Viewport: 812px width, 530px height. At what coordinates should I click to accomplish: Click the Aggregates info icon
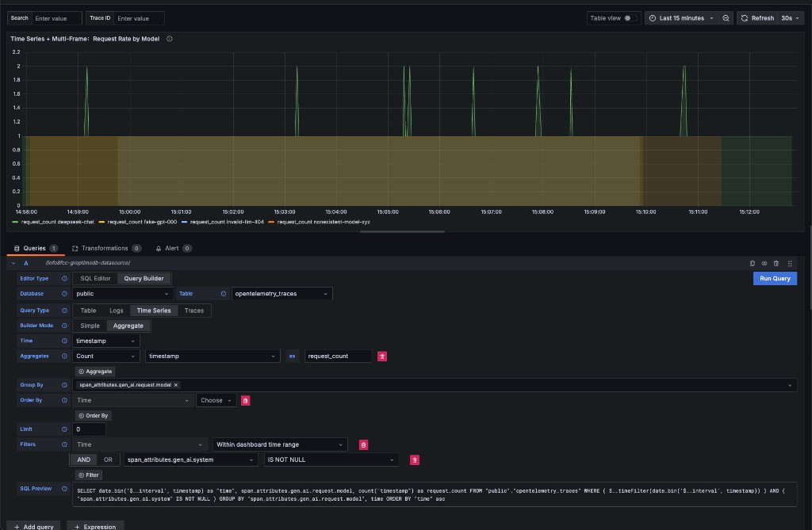[x=64, y=356]
